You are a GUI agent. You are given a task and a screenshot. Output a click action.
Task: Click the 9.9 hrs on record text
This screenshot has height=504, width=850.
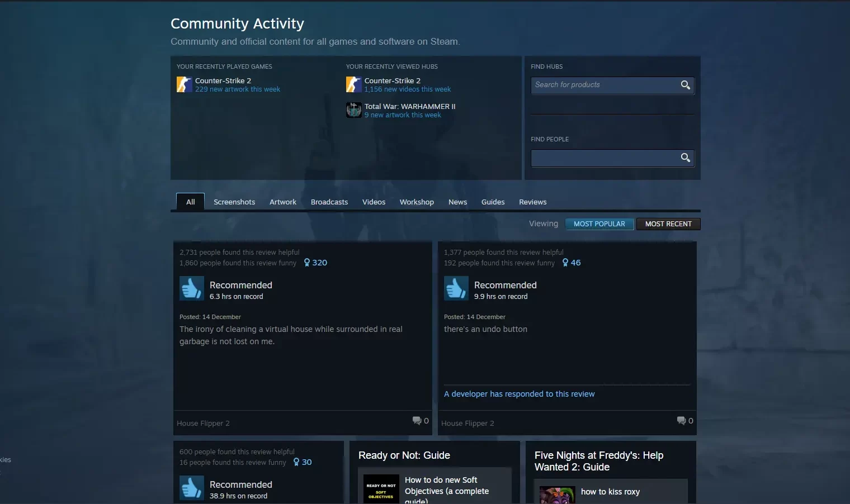(x=500, y=297)
